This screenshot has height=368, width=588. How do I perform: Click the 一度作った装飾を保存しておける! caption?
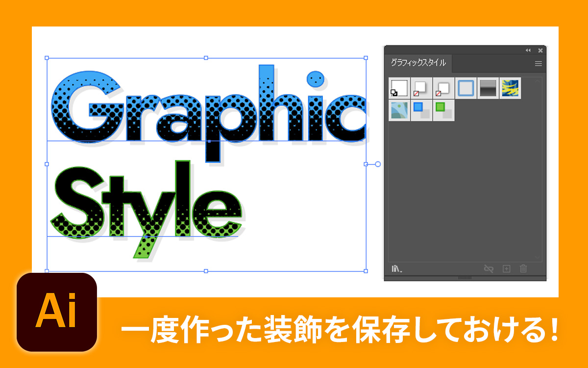(x=340, y=331)
